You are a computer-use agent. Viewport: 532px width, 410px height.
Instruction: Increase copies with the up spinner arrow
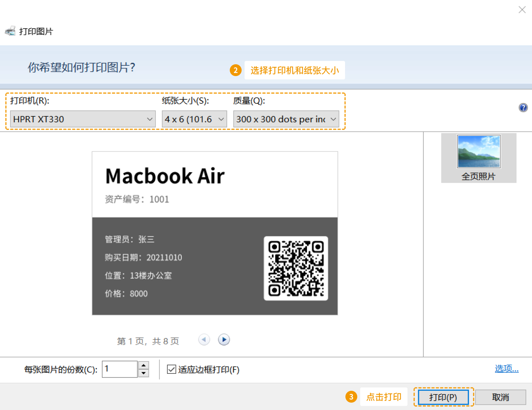(143, 365)
